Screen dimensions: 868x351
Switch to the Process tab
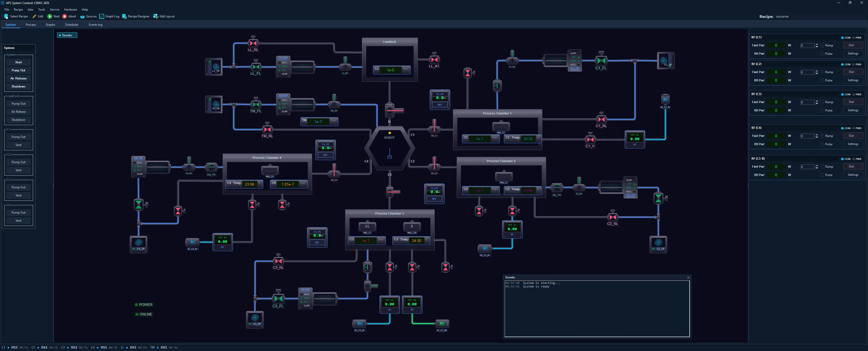31,25
